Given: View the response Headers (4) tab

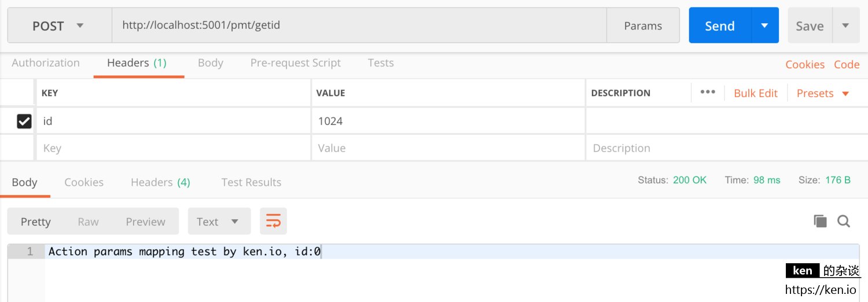Looking at the screenshot, I should point(160,182).
